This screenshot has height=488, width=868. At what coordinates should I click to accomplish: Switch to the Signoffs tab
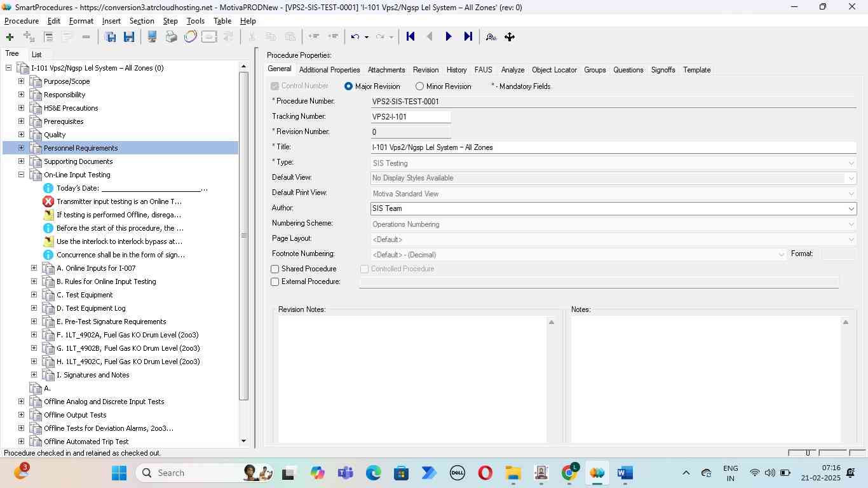[x=663, y=70]
